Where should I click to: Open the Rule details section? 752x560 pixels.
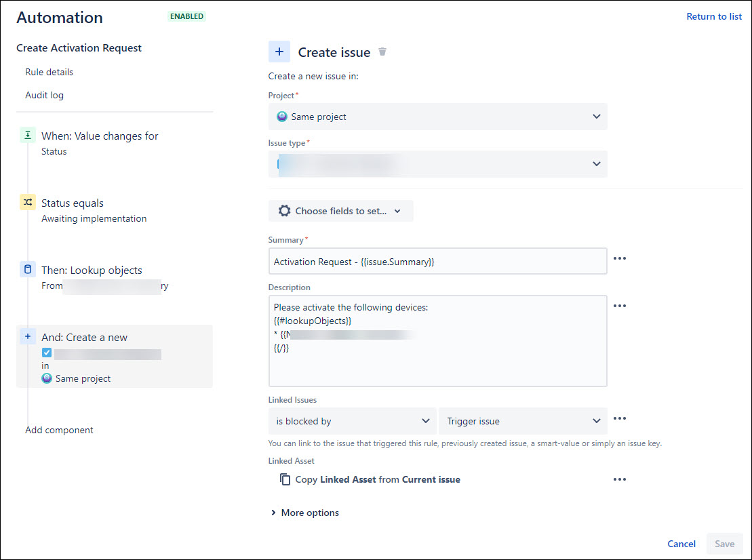tap(49, 72)
